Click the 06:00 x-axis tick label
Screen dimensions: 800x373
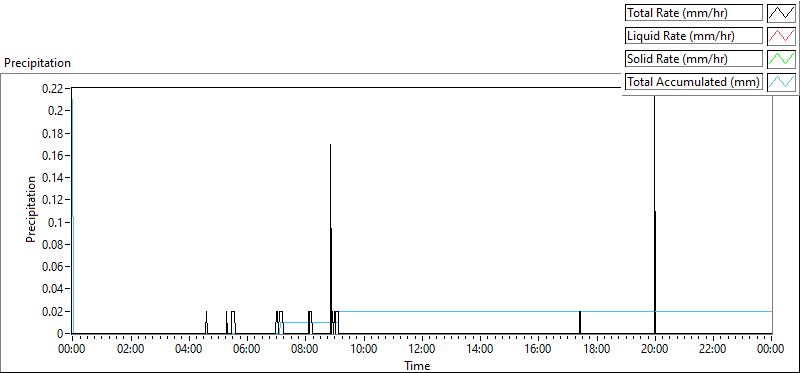247,350
